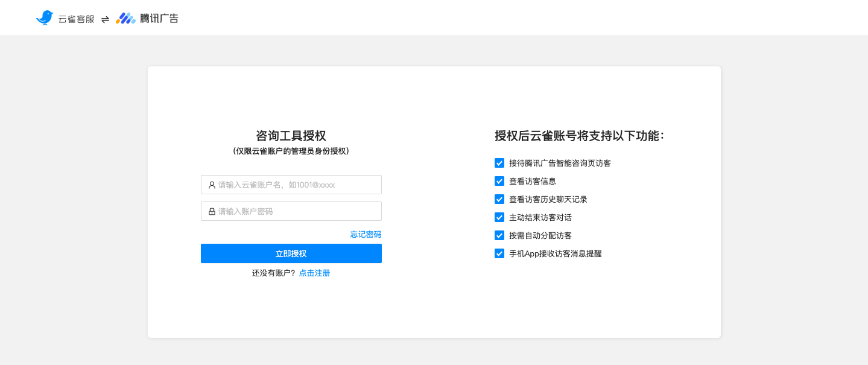
Task: Open the 点击注册 registration link
Action: click(x=314, y=273)
